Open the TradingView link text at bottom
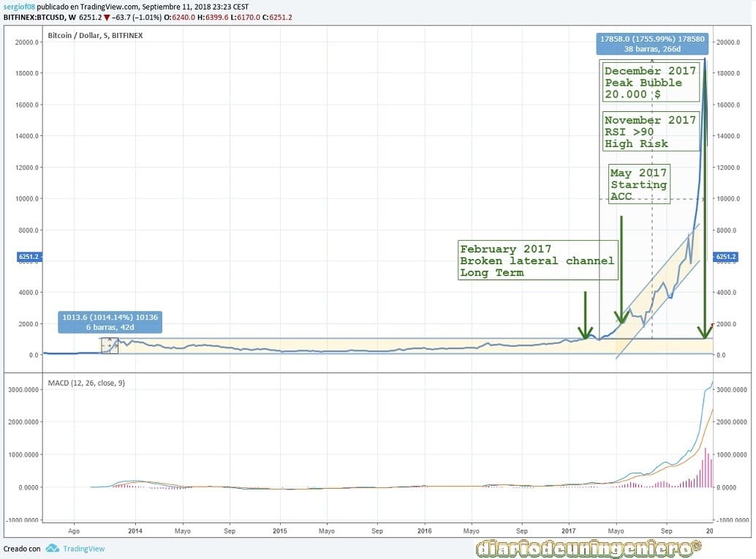The image size is (756, 559). [84, 549]
